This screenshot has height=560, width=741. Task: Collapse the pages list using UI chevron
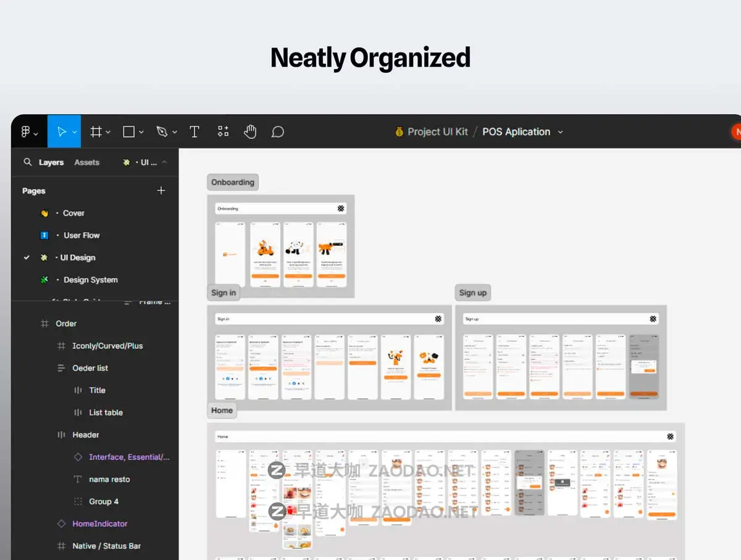[164, 162]
